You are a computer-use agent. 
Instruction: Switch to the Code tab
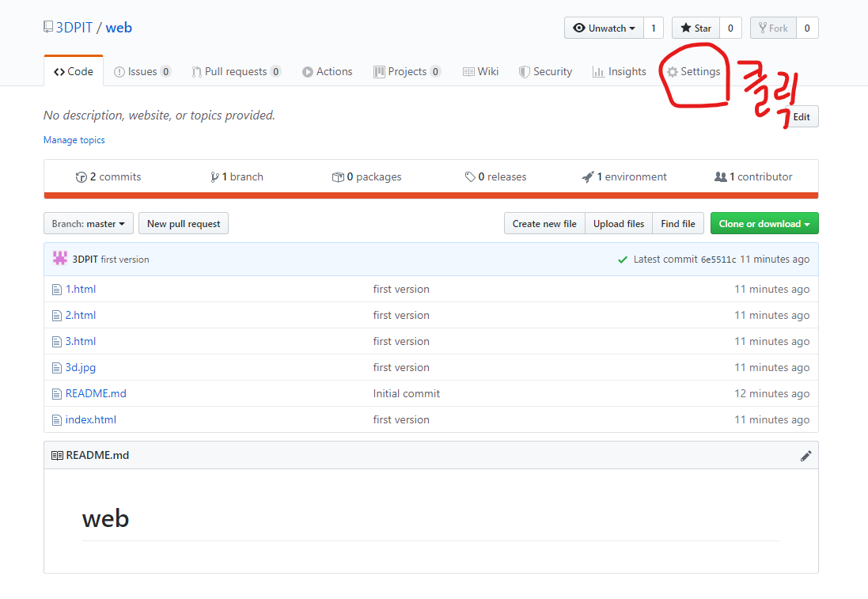click(74, 71)
